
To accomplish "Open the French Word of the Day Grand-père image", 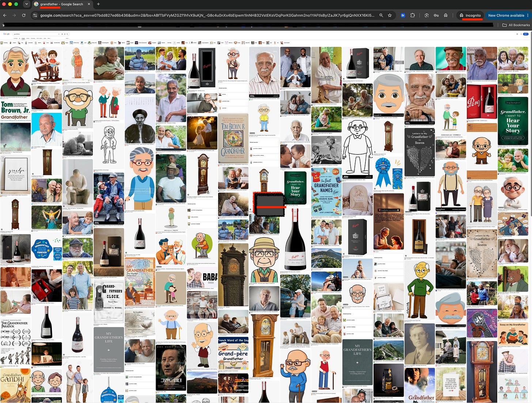I will point(233,354).
